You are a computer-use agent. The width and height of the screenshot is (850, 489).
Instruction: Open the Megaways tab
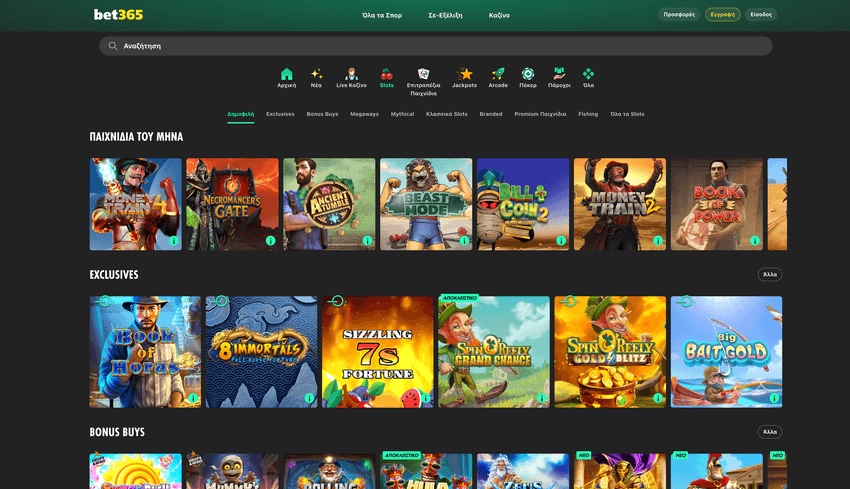coord(364,114)
